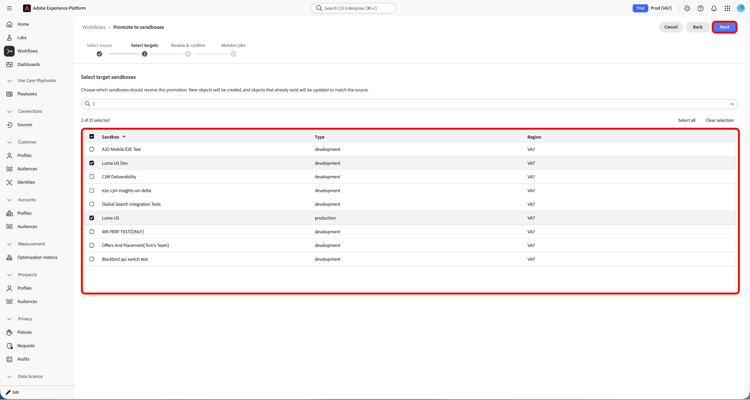This screenshot has height=400, width=750.
Task: Collapse the Connections section
Action: [x=9, y=111]
